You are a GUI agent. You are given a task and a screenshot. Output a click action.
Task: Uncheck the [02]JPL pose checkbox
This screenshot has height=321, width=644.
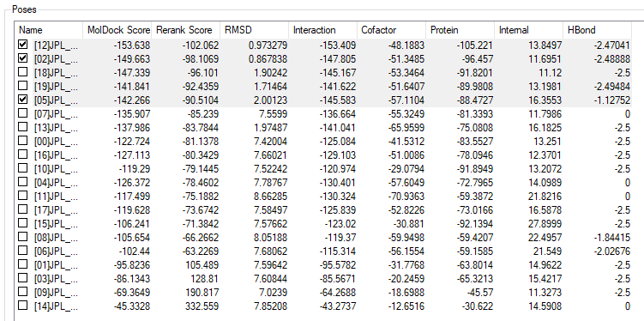(x=23, y=58)
